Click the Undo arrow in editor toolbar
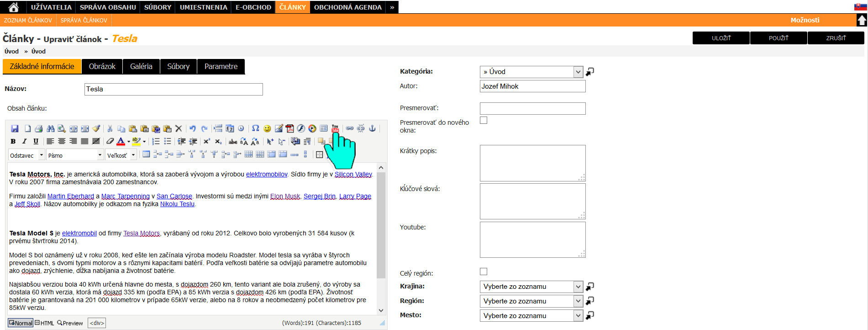The width and height of the screenshot is (868, 330). [192, 128]
